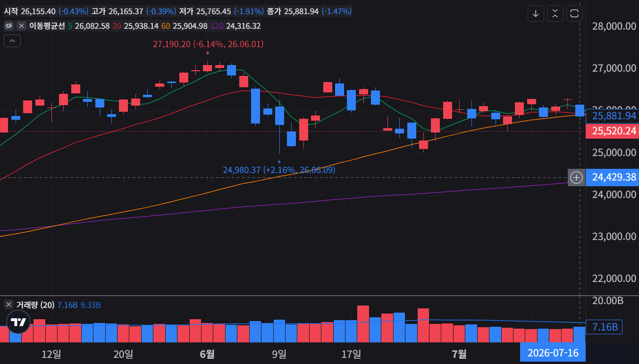Click the 6월 month label
The width and height of the screenshot is (639, 364).
[x=207, y=354]
